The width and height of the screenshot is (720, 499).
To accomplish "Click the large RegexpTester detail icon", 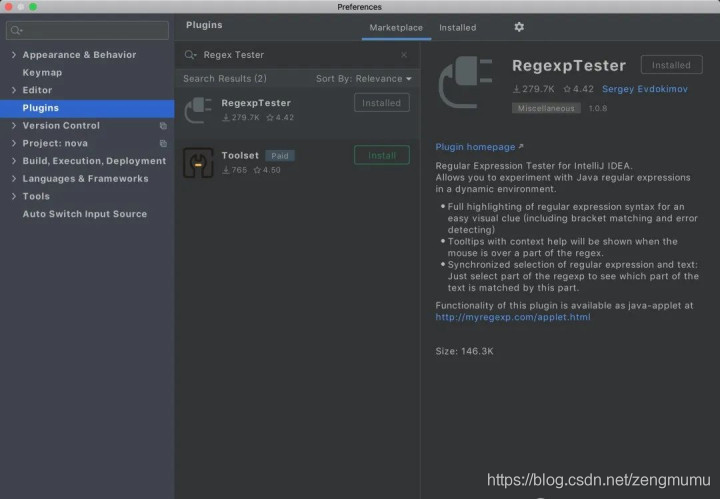I will (466, 82).
